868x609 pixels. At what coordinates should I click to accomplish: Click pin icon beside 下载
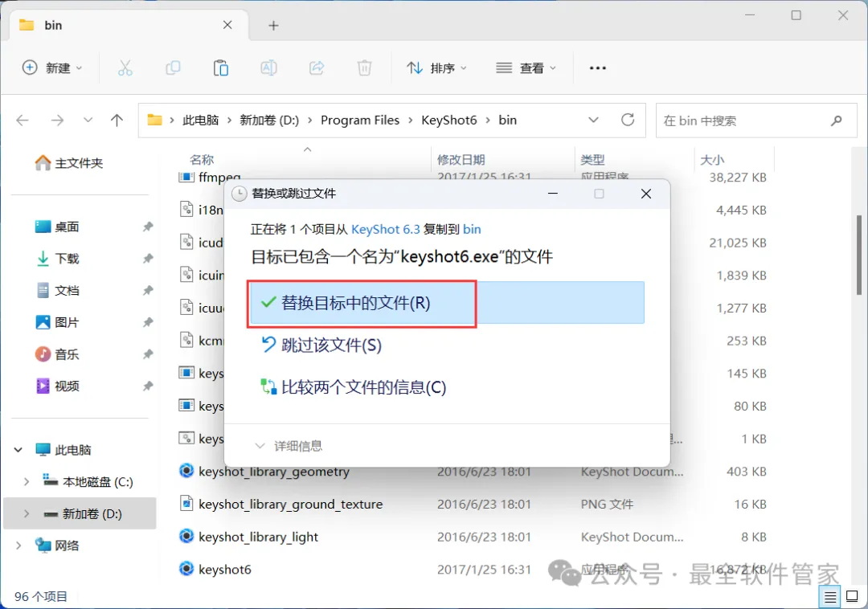147,259
